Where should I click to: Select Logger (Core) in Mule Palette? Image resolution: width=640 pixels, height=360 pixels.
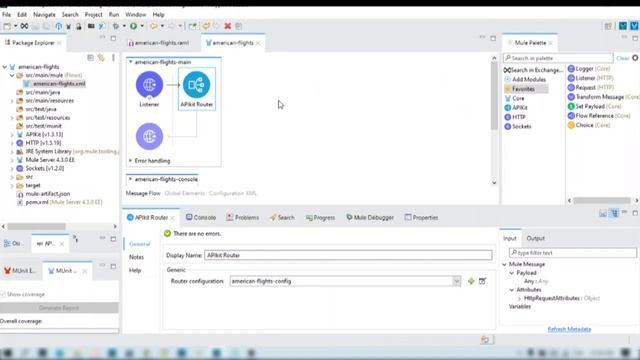589,69
